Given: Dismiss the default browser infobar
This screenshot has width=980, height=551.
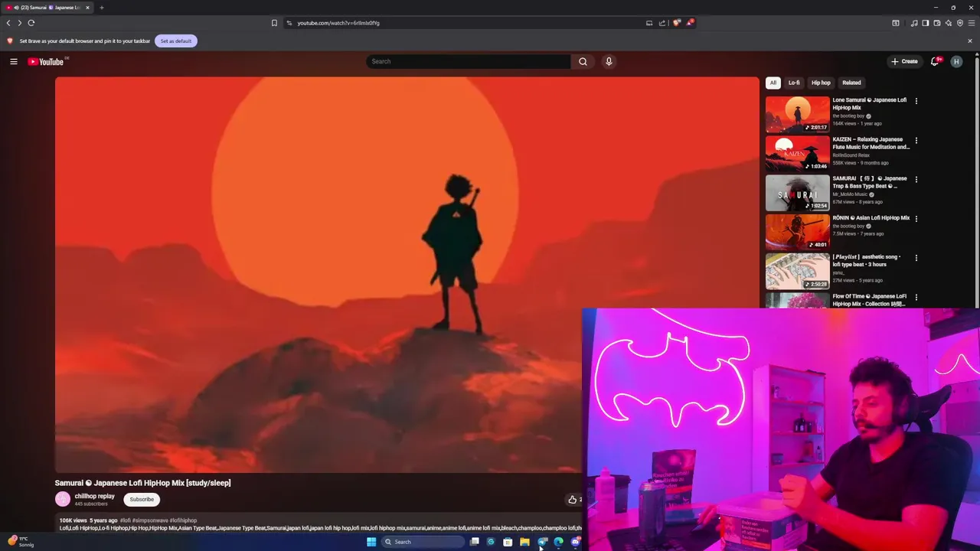Looking at the screenshot, I should coord(970,41).
